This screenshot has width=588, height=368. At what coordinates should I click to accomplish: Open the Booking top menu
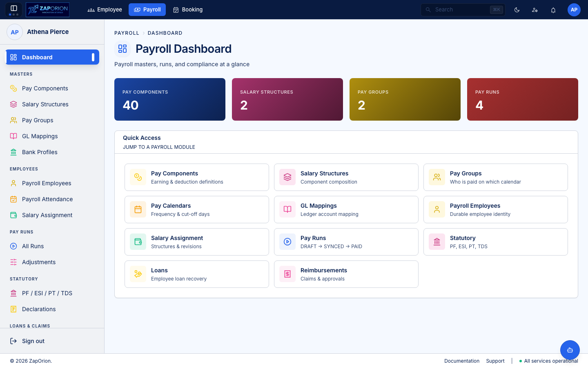point(188,9)
